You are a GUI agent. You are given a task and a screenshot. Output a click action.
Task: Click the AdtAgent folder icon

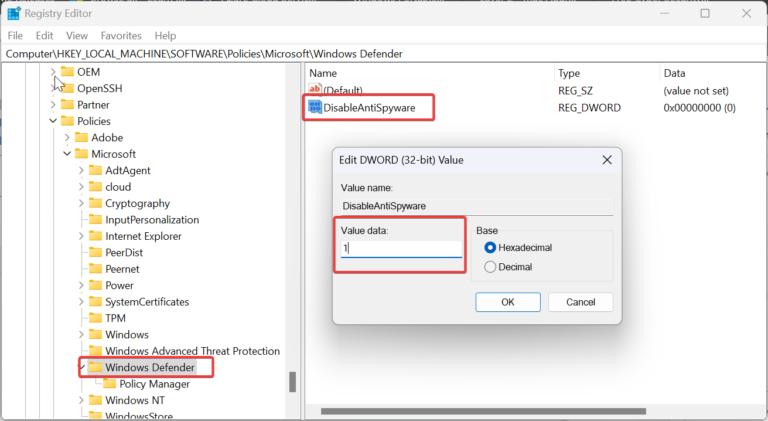click(96, 170)
